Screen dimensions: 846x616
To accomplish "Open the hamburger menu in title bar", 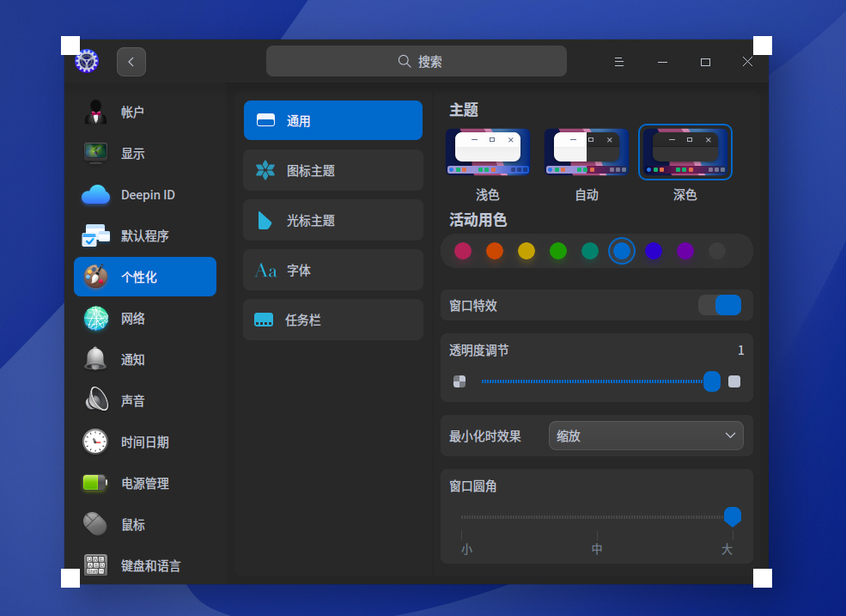I will coord(619,62).
